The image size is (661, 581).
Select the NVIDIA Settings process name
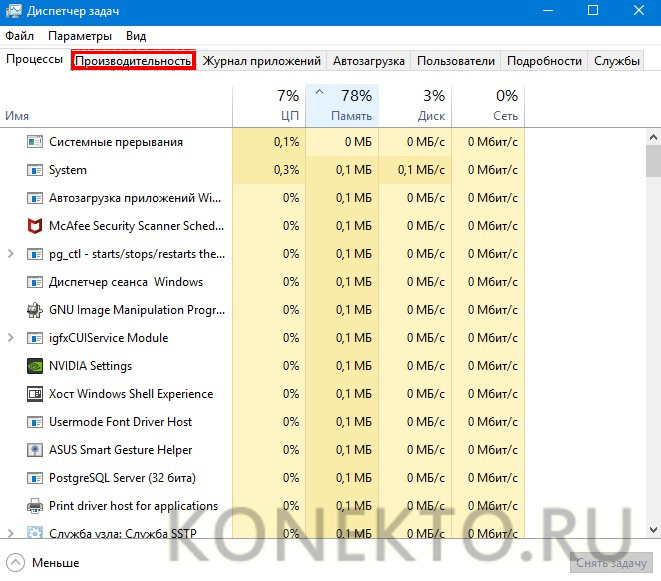coord(90,366)
